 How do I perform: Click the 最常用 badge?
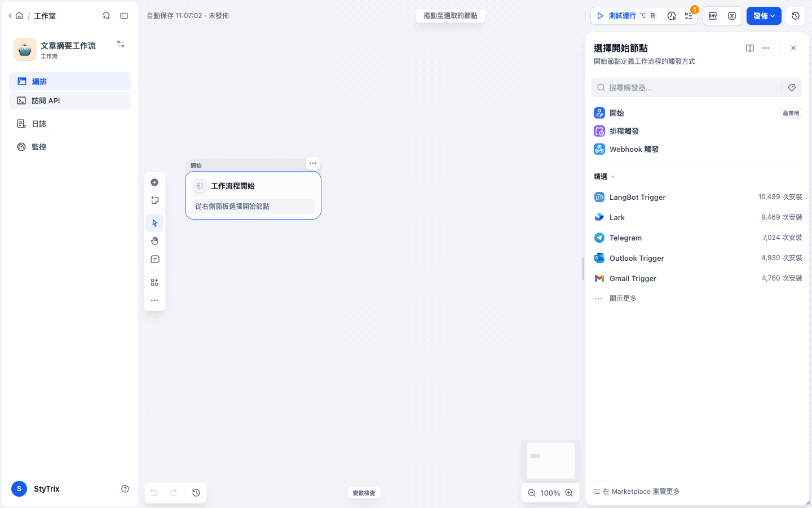(791, 113)
